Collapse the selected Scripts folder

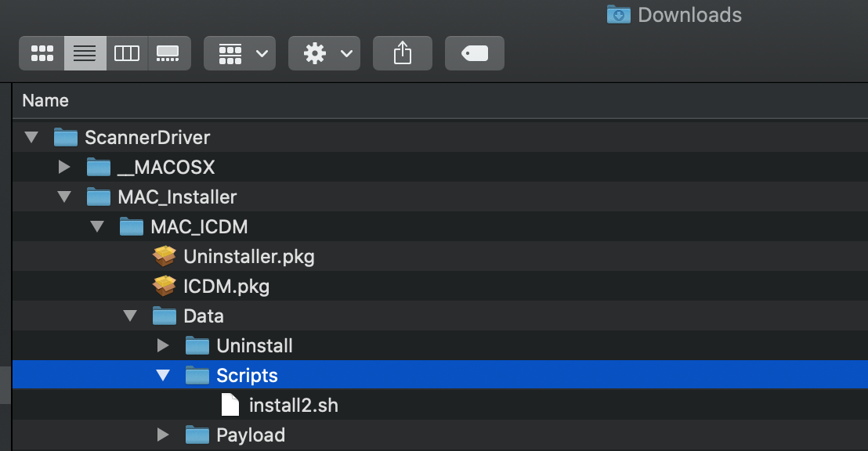[x=163, y=376]
